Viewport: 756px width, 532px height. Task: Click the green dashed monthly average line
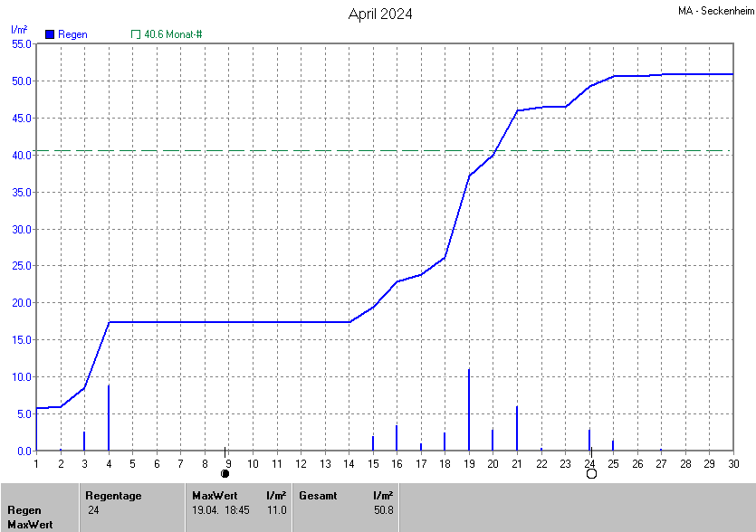(272, 151)
